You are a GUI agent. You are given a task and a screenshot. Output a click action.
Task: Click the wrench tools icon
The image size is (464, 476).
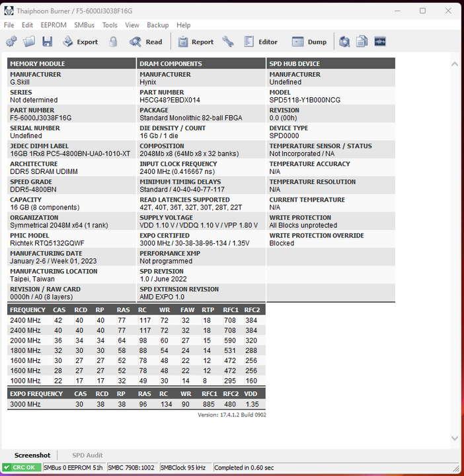click(228, 42)
